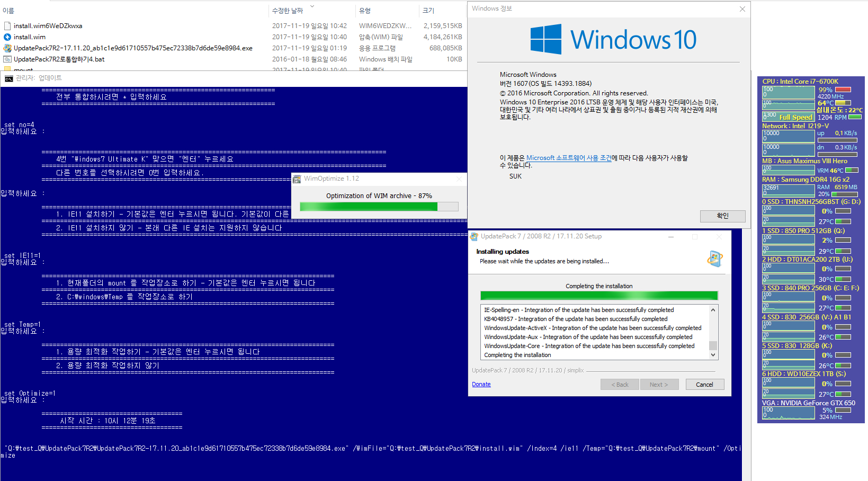868x481 pixels.
Task: Click the disabled Next button
Action: (659, 385)
